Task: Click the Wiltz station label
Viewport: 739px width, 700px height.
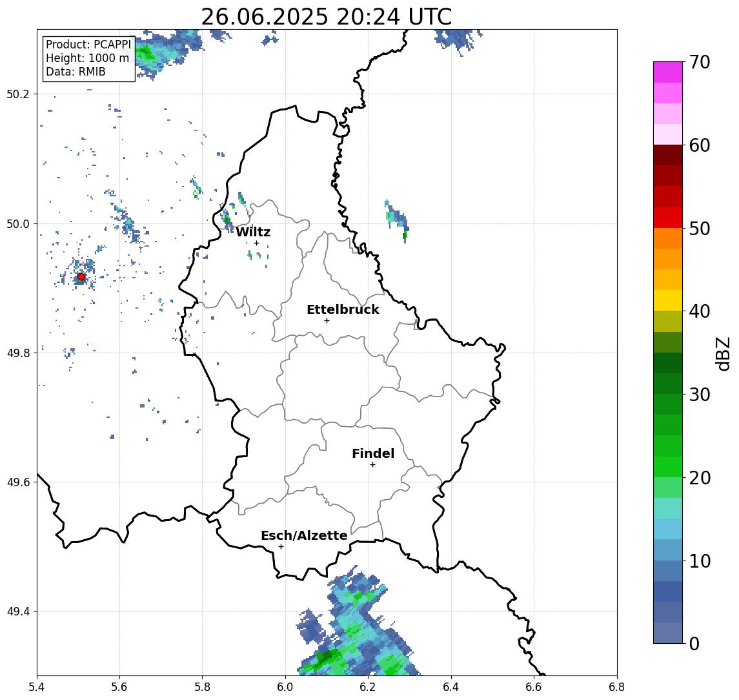Action: (x=253, y=232)
